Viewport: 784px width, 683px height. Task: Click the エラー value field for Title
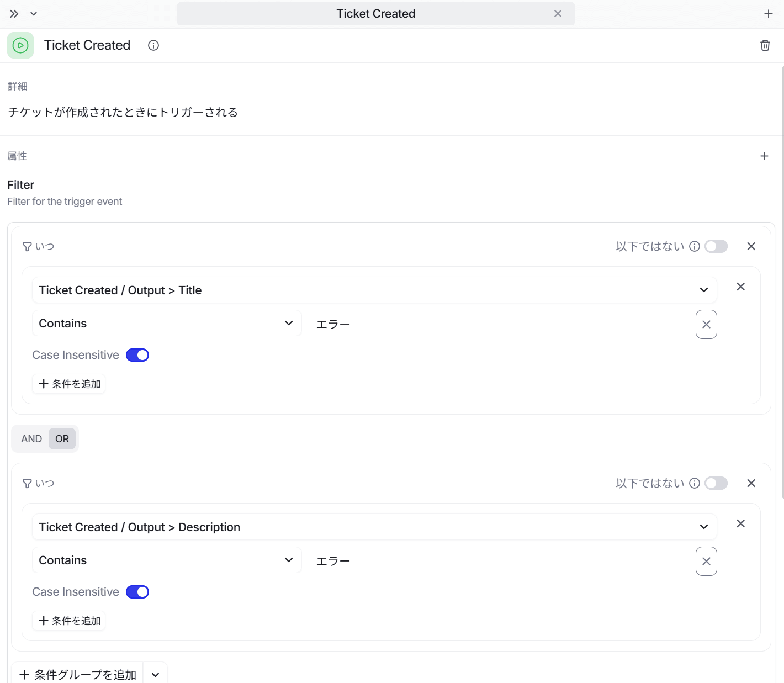pos(500,324)
